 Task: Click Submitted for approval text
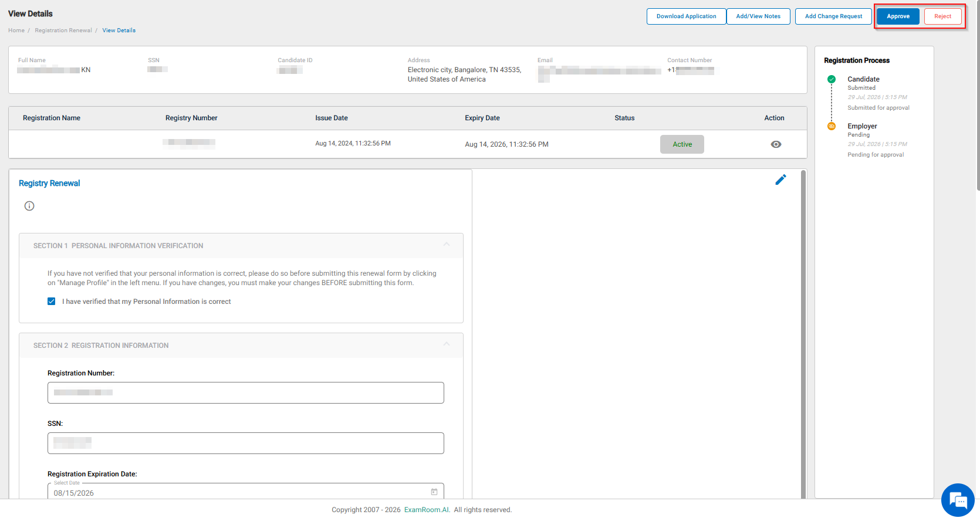pos(878,108)
